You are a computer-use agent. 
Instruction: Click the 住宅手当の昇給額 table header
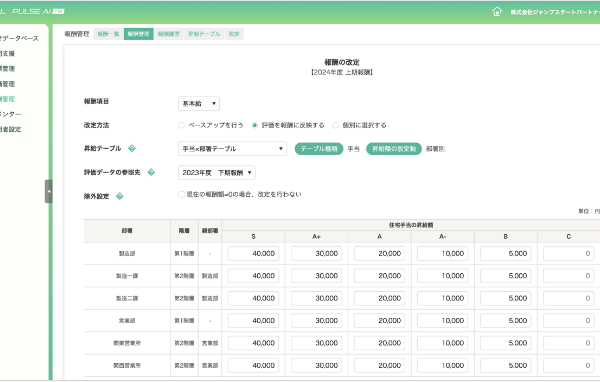point(411,225)
